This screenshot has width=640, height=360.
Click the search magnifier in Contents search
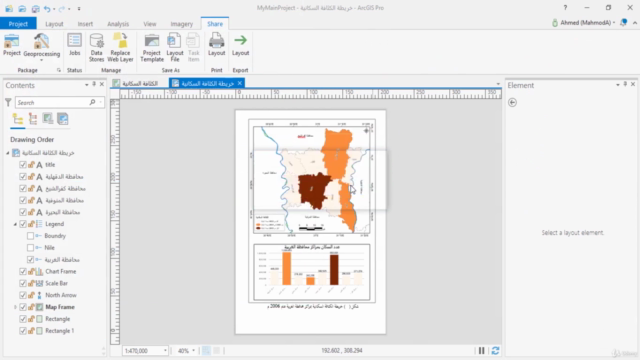(93, 102)
